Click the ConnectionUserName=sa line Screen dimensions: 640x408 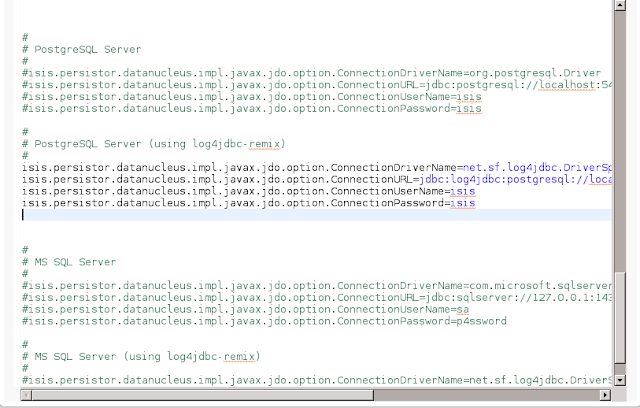(x=245, y=309)
